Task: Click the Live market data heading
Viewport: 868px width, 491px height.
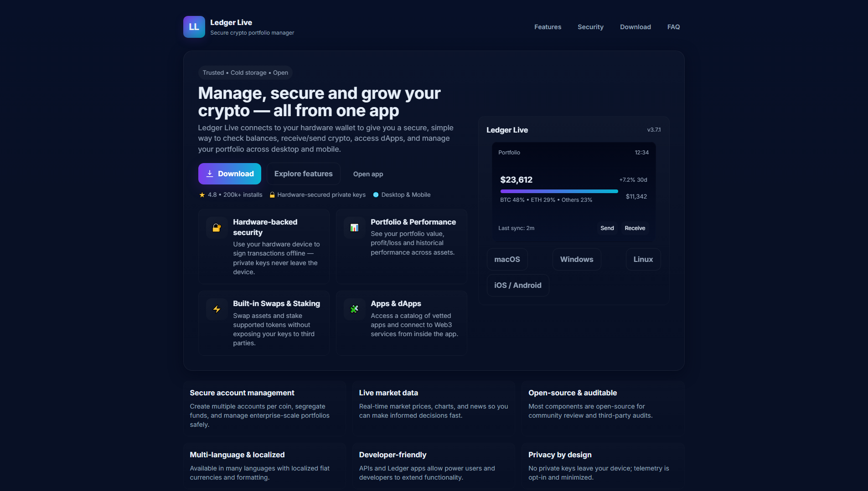Action: pyautogui.click(x=388, y=393)
